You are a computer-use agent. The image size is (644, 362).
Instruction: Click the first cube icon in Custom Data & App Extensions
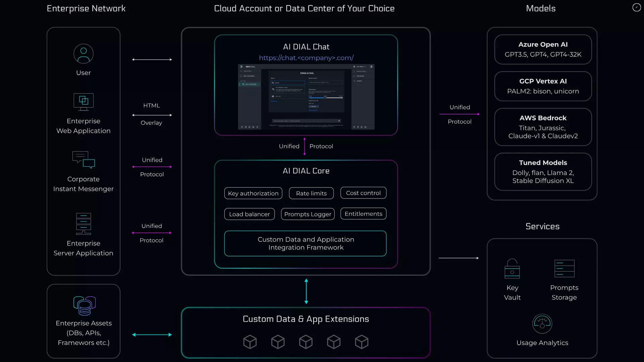pos(250,342)
